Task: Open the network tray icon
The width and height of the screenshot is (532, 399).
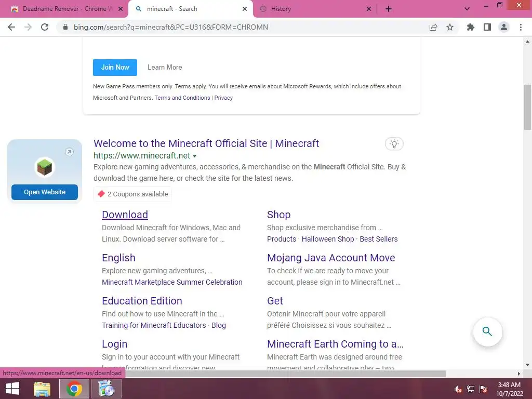Action: [471, 389]
